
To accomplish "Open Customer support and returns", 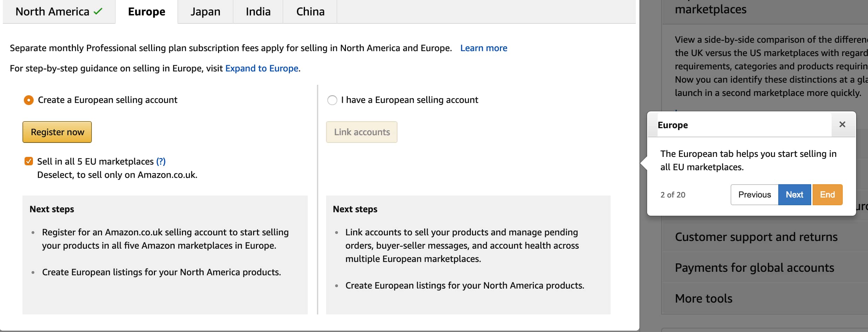I will [755, 237].
